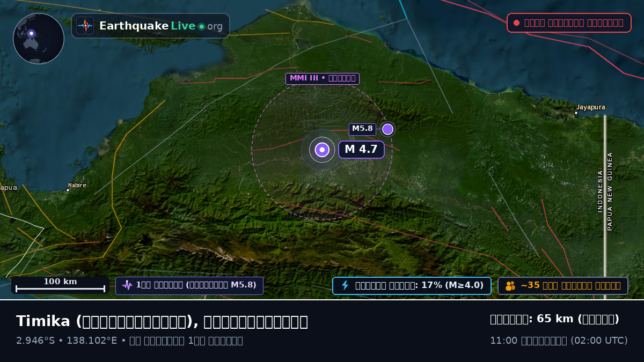The height and width of the screenshot is (362, 644).
Task: Click the main epicenter marker
Action: tap(322, 150)
